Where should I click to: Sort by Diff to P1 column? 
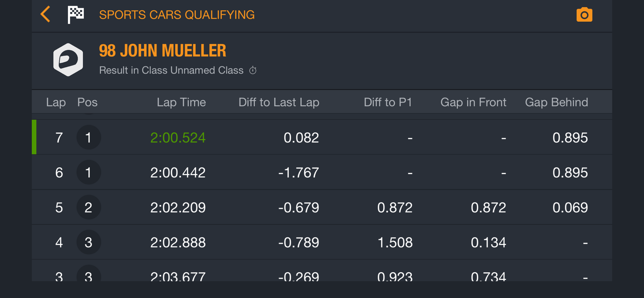pyautogui.click(x=388, y=102)
